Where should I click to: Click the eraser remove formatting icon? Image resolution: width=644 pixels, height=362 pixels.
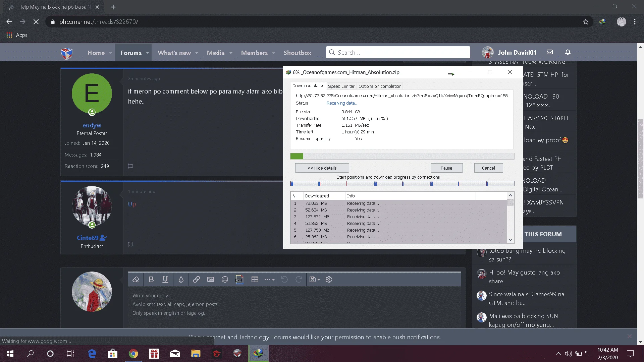pos(136,280)
